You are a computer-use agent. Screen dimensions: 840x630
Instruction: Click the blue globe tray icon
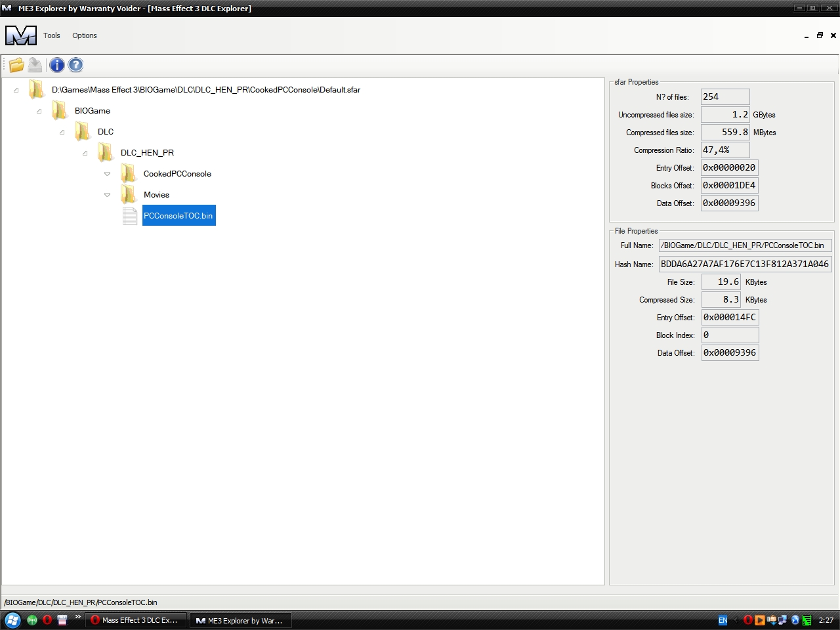click(795, 620)
